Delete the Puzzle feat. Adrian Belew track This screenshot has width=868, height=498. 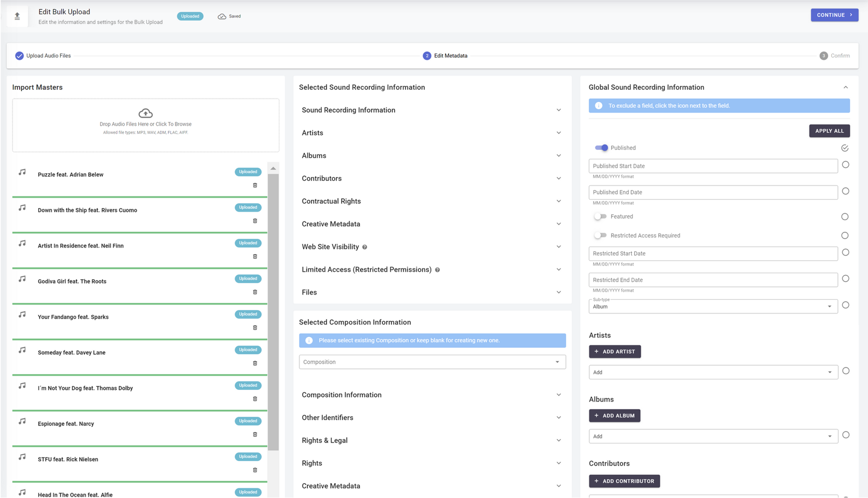pyautogui.click(x=255, y=185)
